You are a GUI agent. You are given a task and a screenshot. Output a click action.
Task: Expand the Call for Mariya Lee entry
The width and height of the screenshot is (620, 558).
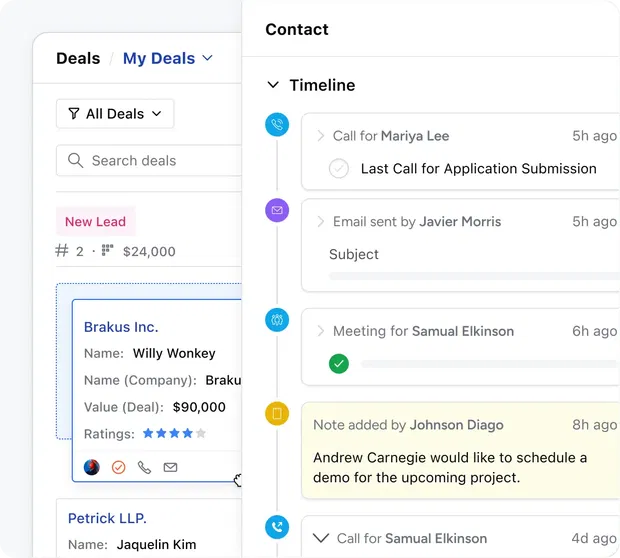pos(320,136)
